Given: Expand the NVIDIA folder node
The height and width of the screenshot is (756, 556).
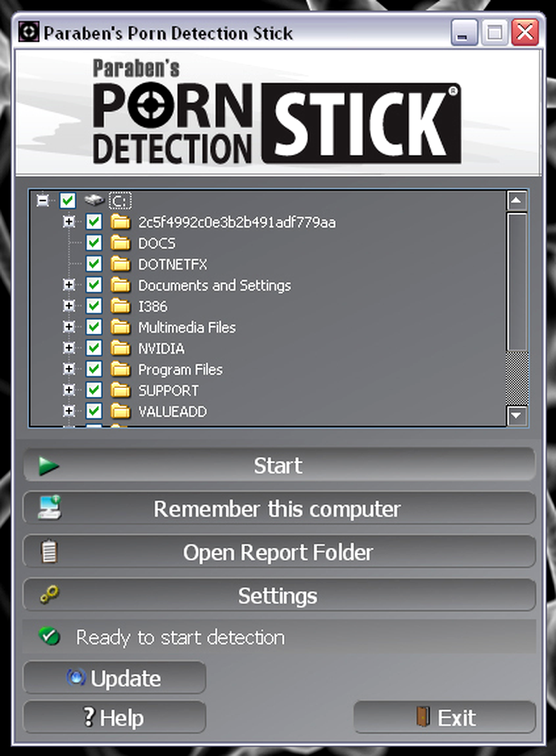Looking at the screenshot, I should [69, 348].
